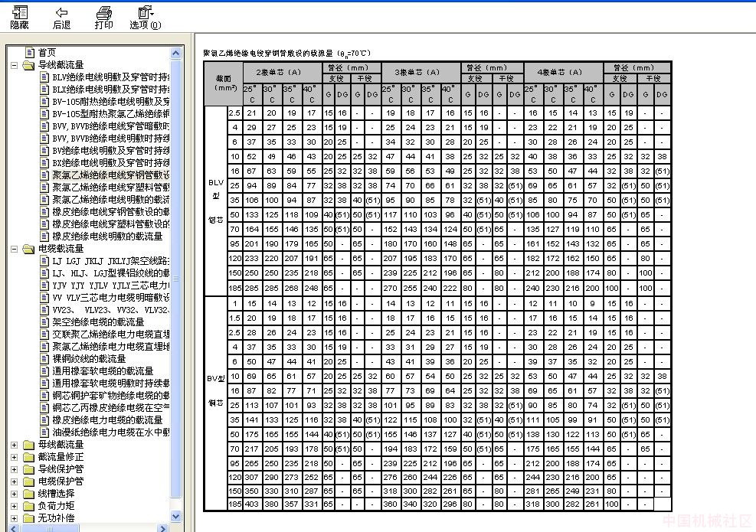Open topic YJV YJY YJLV YJLY三芯电力
The width and height of the screenshot is (756, 532).
click(x=111, y=286)
